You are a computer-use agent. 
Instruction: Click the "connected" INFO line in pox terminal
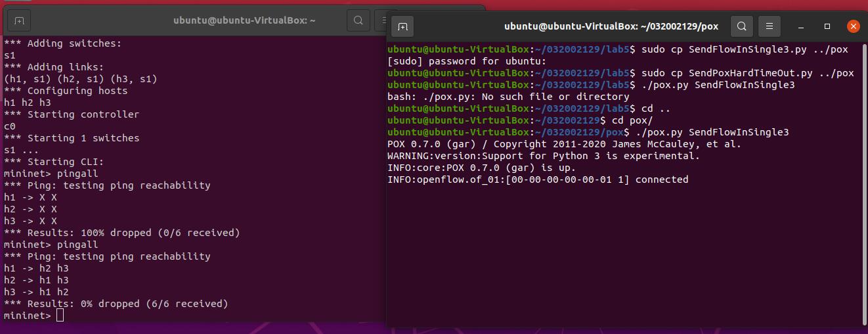pyautogui.click(x=538, y=179)
